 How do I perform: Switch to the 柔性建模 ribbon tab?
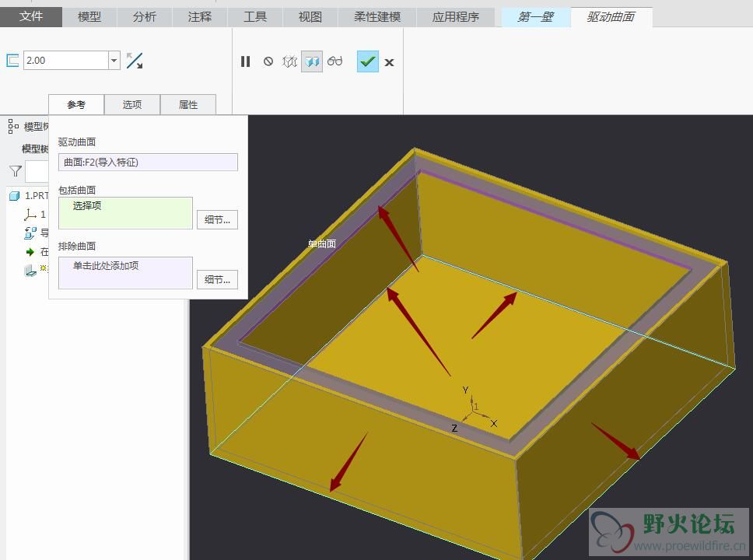click(377, 17)
